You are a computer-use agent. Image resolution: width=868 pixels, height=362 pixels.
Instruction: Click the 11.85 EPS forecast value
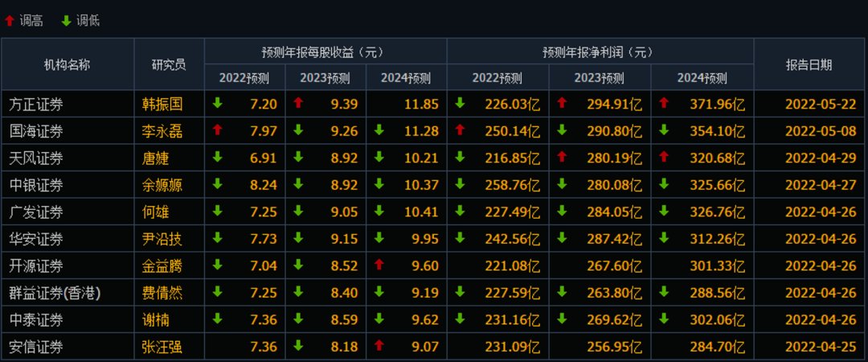point(422,104)
